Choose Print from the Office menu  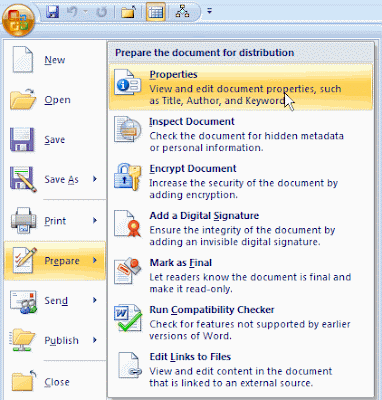55,221
